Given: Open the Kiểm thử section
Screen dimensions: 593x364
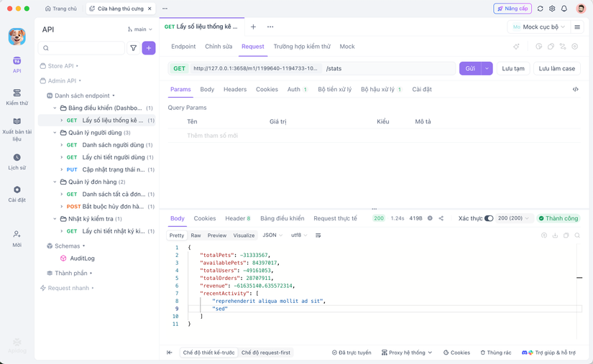Looking at the screenshot, I should tap(17, 97).
